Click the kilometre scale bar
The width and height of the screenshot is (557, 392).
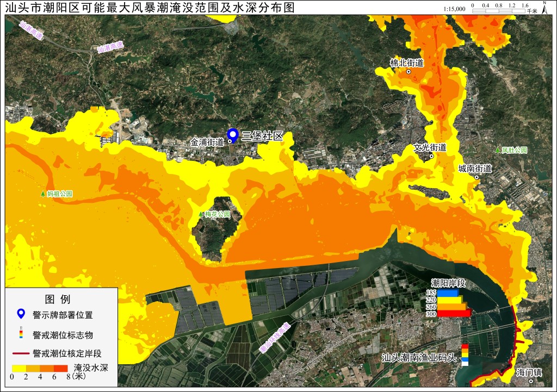coord(498,11)
